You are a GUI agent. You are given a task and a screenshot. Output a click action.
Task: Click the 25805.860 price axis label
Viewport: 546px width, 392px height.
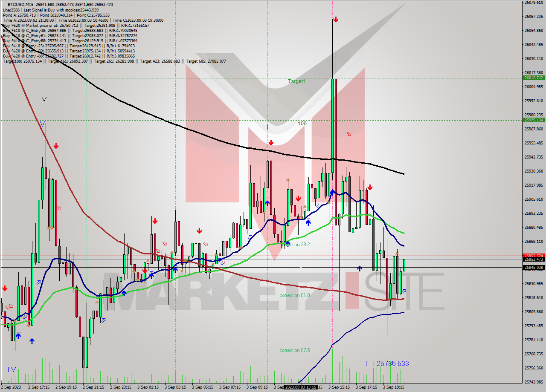point(534,312)
